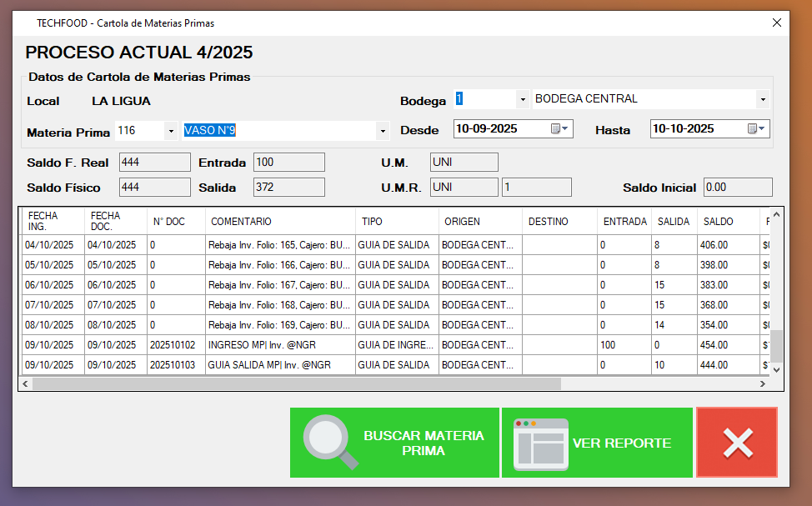The height and width of the screenshot is (506, 812).
Task: Click the report window icon
Action: 540,443
